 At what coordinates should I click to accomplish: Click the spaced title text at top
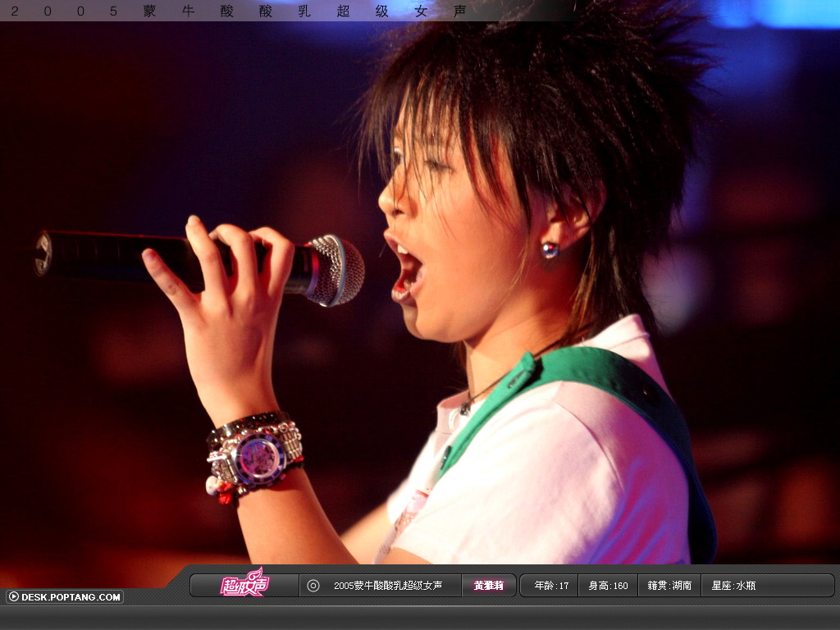244,11
